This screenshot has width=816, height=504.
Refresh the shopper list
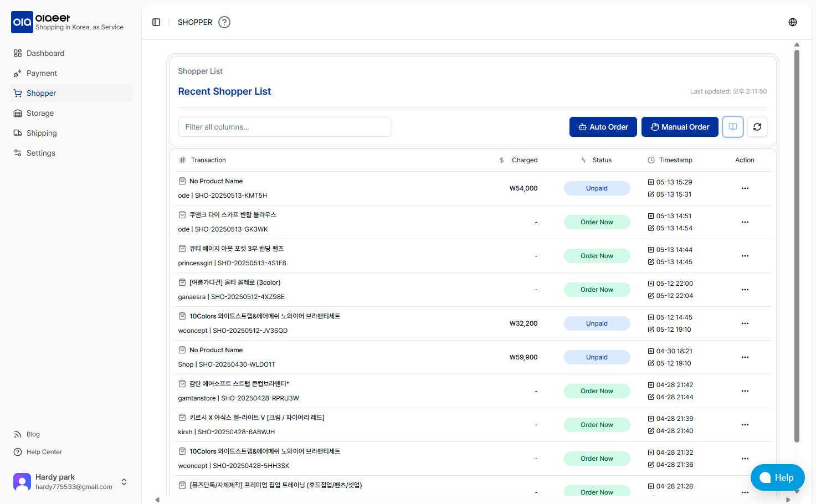[757, 127]
